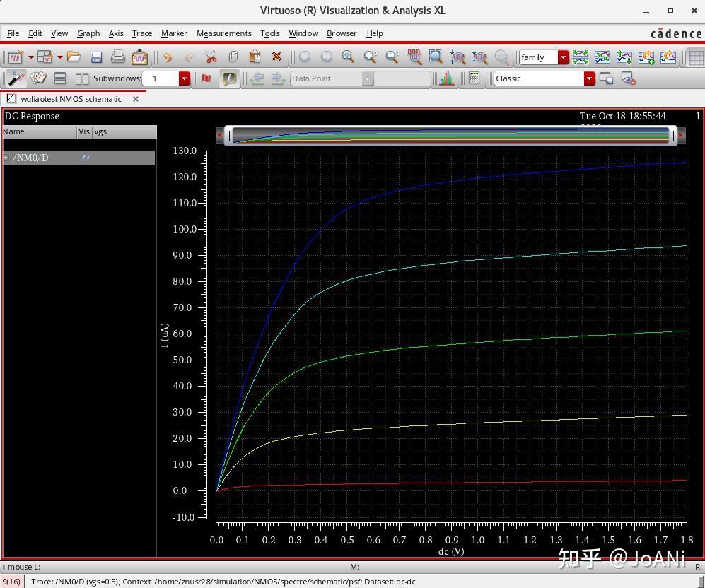Toggle the info speech-bubble button
Viewport: 705px width, 588px height.
[x=228, y=78]
